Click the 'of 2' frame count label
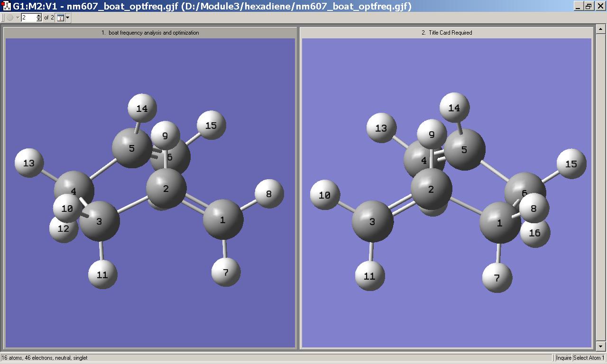The width and height of the screenshot is (607, 364). [x=49, y=18]
